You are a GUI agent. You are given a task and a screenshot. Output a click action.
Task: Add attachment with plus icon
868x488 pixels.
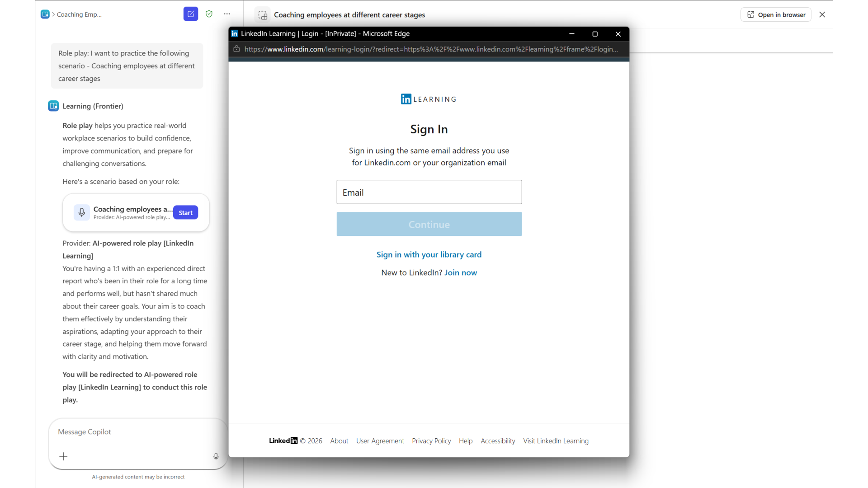[x=64, y=456]
